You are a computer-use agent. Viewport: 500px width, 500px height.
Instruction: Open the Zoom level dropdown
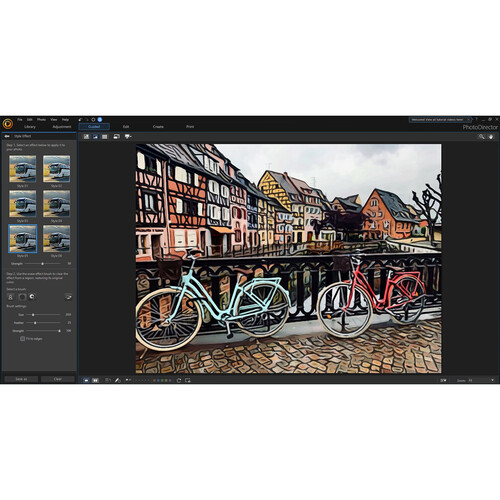tap(481, 380)
